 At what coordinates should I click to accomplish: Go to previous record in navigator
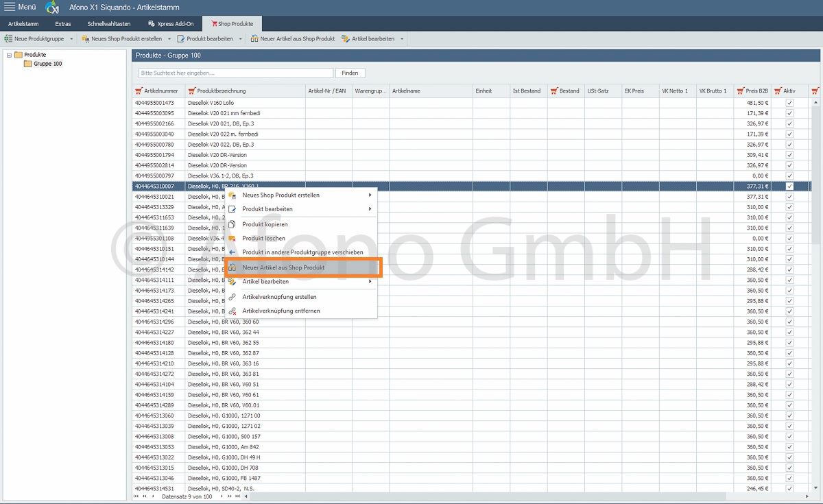[x=152, y=496]
